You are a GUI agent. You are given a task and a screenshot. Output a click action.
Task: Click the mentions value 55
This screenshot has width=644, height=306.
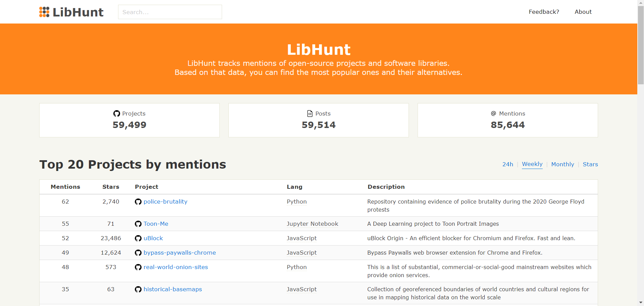coord(65,224)
